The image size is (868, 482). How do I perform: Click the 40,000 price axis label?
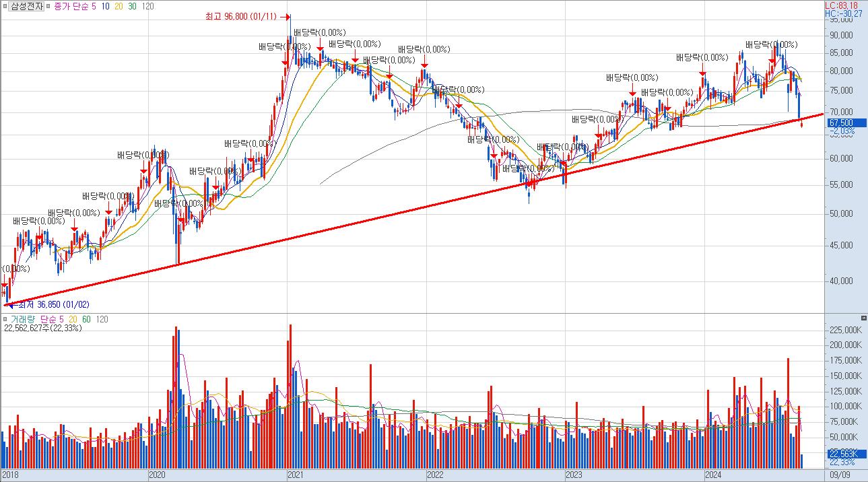coord(841,281)
